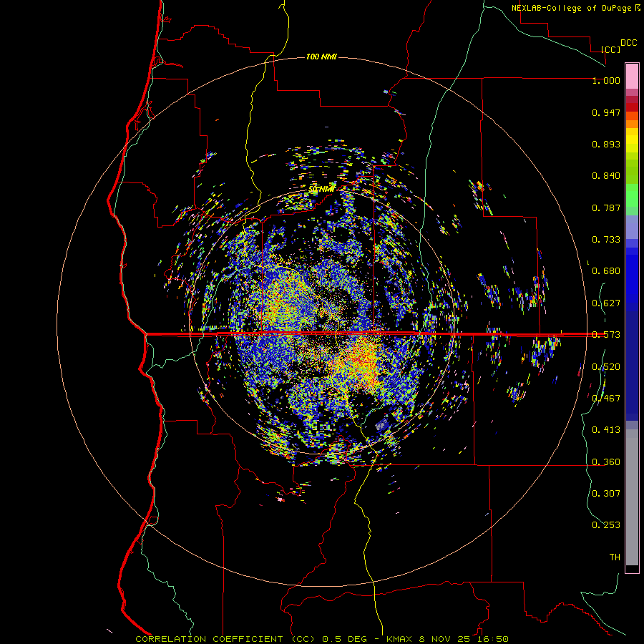The image size is (644, 644).
Task: Click the 0.787 legend value
Action: (x=606, y=208)
